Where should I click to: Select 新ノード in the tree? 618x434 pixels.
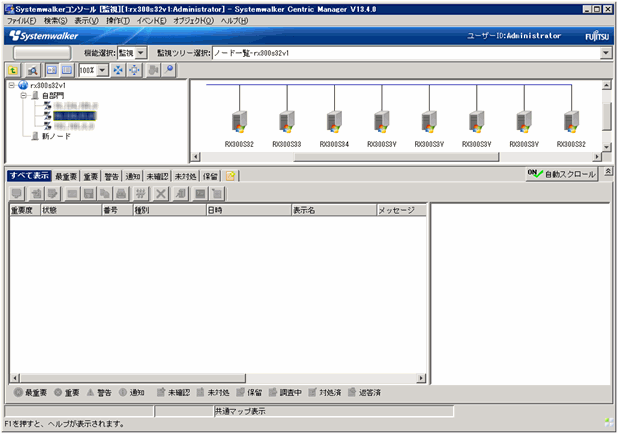[55, 135]
